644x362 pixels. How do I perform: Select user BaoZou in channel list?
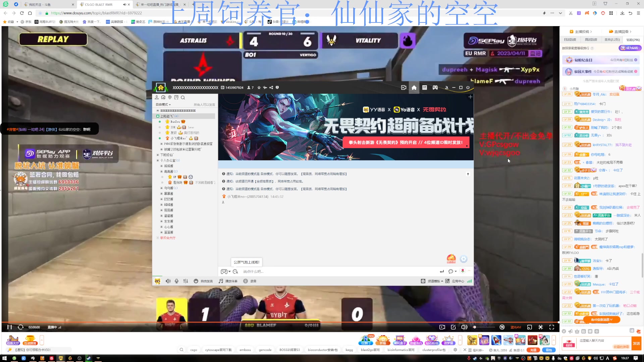[175, 122]
